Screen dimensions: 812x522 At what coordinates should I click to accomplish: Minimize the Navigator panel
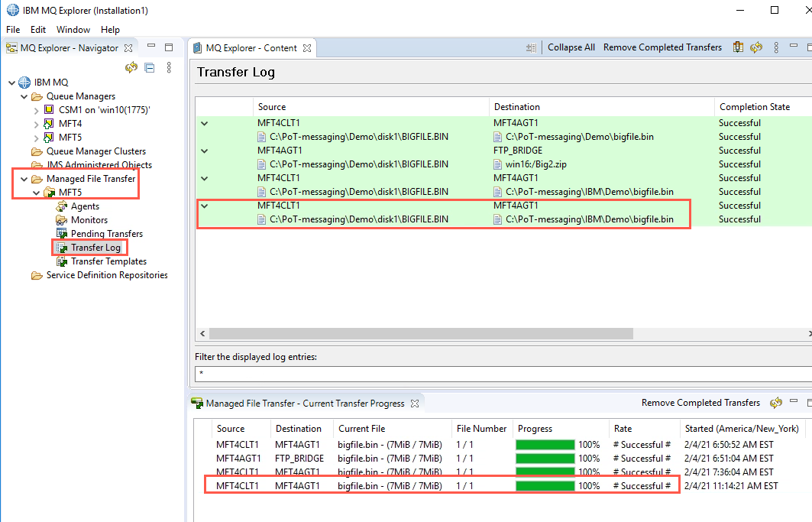tap(151, 46)
